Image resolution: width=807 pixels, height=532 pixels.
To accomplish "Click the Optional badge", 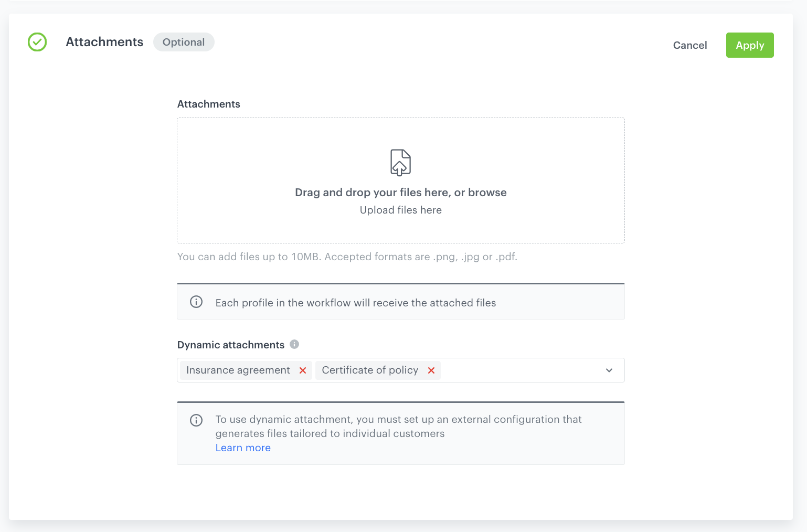I will pos(184,42).
